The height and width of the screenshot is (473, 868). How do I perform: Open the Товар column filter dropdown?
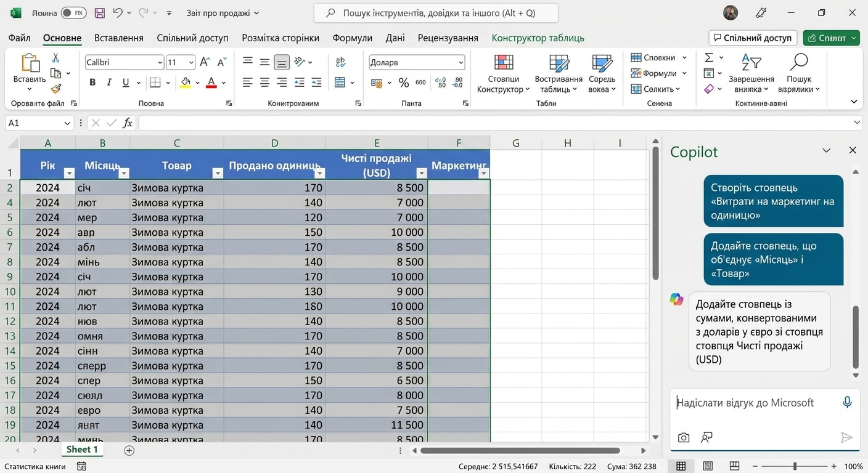pos(217,173)
